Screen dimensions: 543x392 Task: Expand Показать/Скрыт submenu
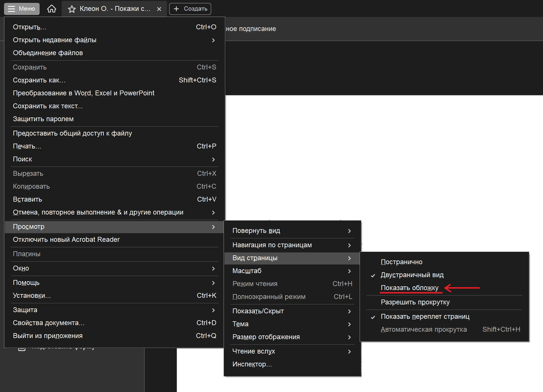293,311
